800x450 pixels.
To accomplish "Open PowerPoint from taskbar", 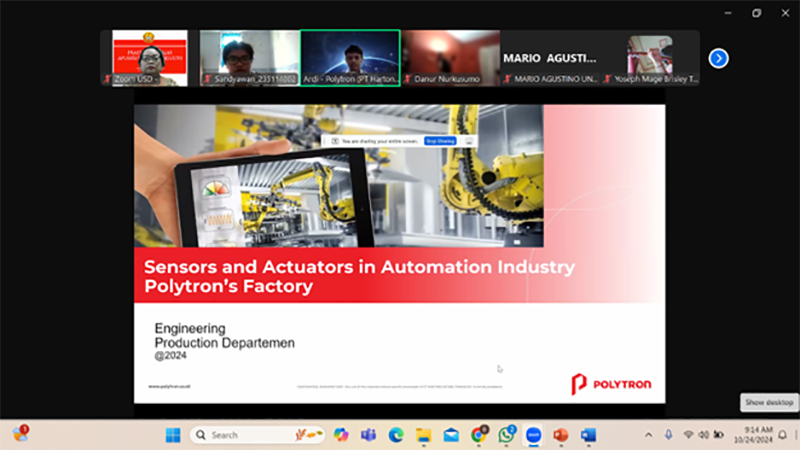I will tap(561, 435).
